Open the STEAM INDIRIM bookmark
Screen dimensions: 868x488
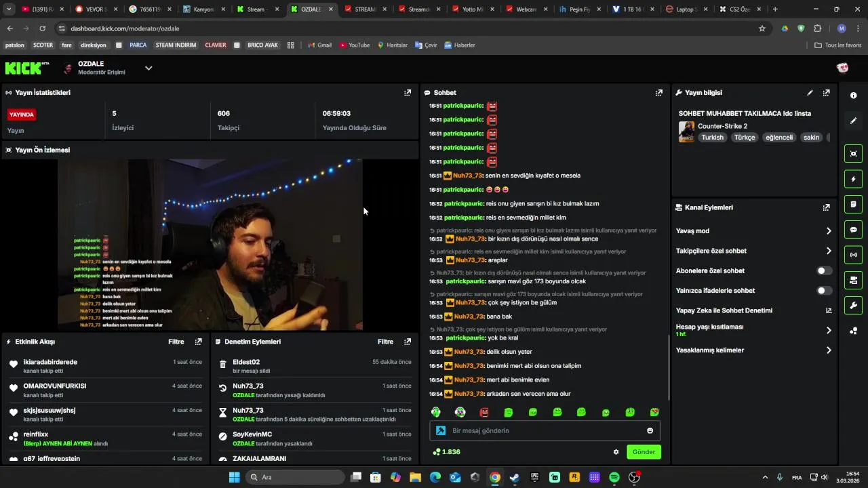coord(176,45)
